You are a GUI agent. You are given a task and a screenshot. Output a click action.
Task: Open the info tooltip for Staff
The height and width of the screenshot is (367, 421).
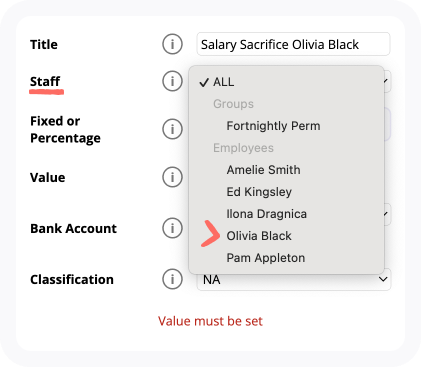[172, 81]
